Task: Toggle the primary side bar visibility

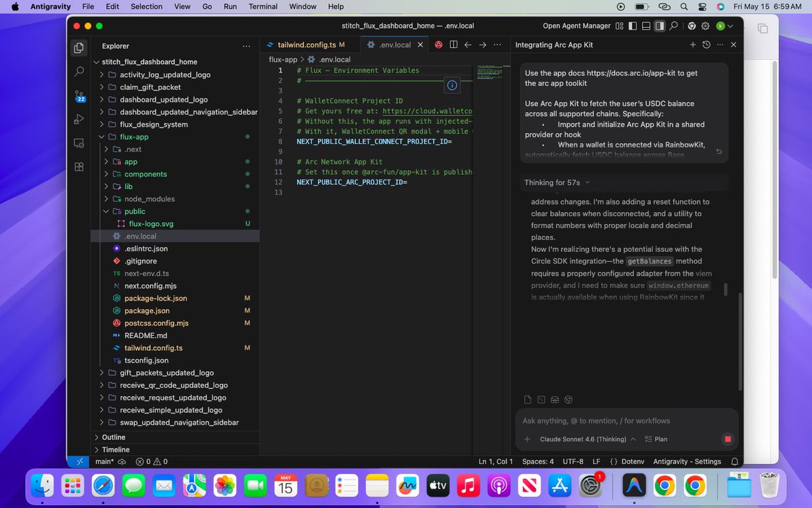Action: pos(633,26)
